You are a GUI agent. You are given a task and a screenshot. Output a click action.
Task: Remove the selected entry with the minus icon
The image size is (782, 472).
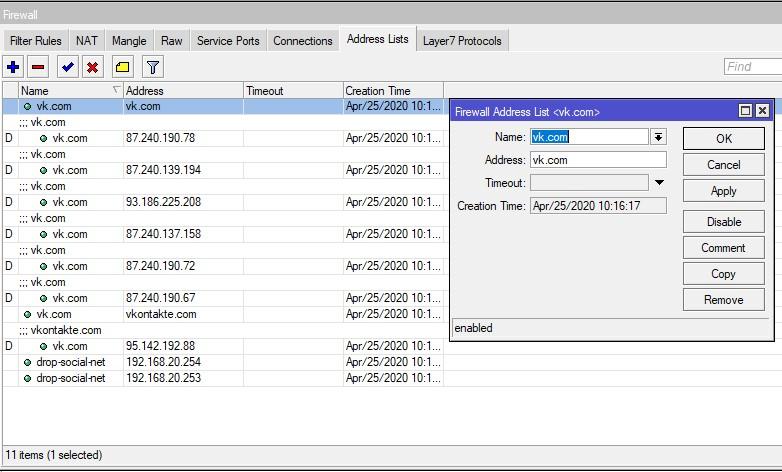pyautogui.click(x=38, y=67)
